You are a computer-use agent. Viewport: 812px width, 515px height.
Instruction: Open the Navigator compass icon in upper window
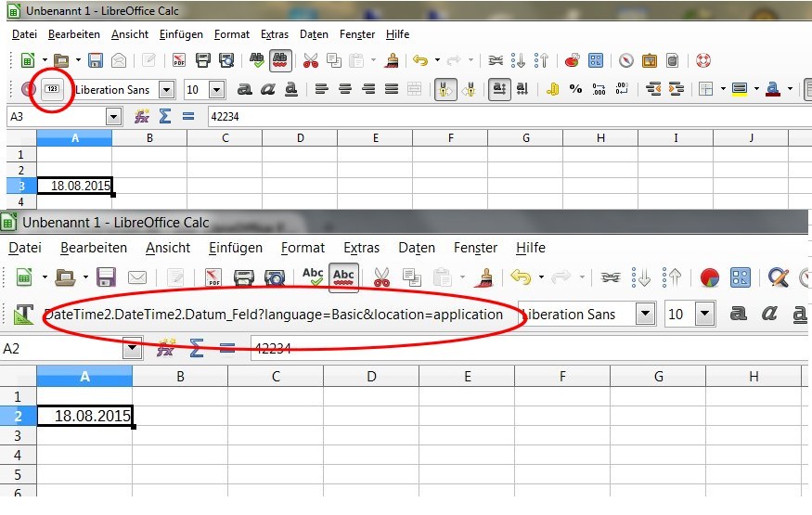(x=626, y=60)
